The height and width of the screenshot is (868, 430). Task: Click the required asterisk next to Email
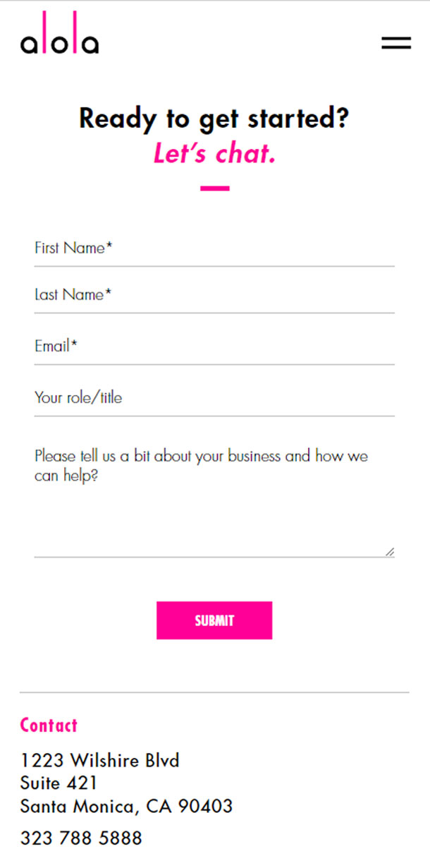click(x=74, y=345)
